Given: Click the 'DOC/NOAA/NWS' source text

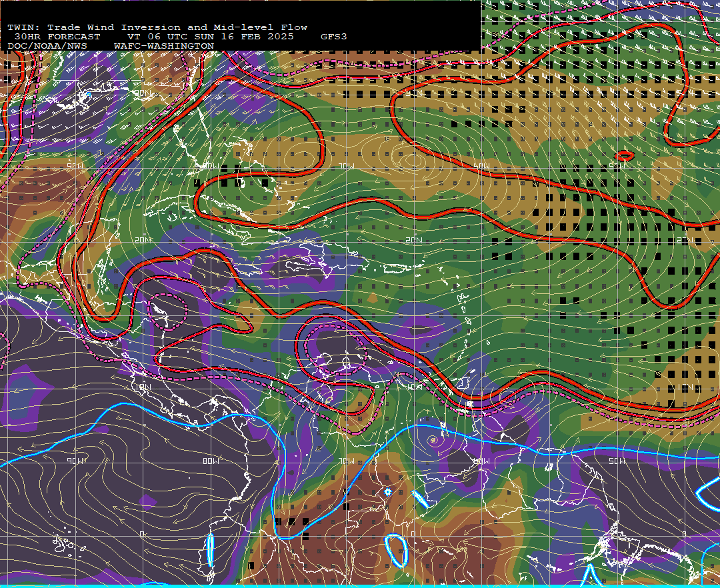Looking at the screenshot, I should click(x=47, y=47).
